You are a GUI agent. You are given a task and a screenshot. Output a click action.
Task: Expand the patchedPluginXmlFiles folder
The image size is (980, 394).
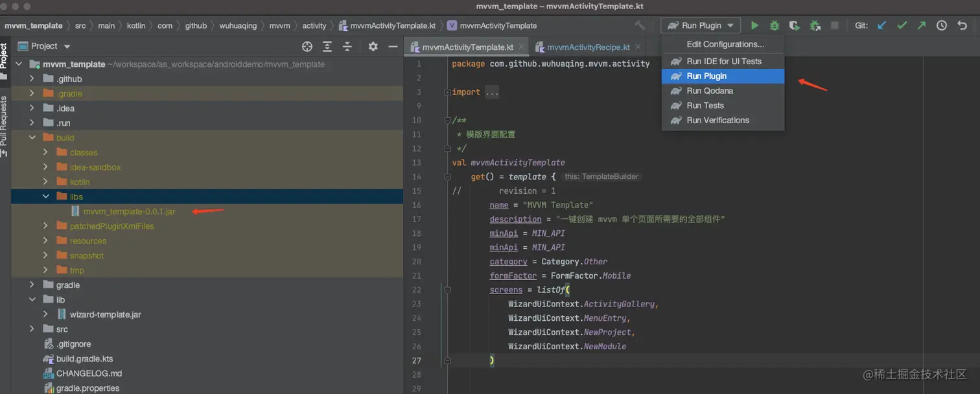45,226
